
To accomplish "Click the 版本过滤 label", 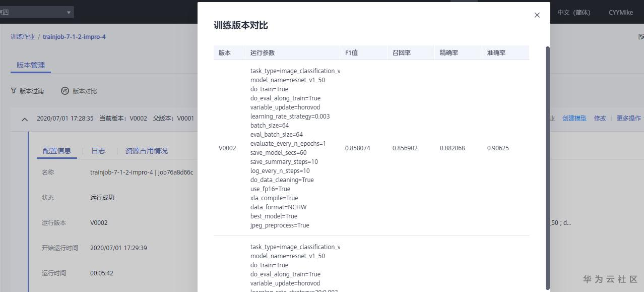I will tap(32, 91).
